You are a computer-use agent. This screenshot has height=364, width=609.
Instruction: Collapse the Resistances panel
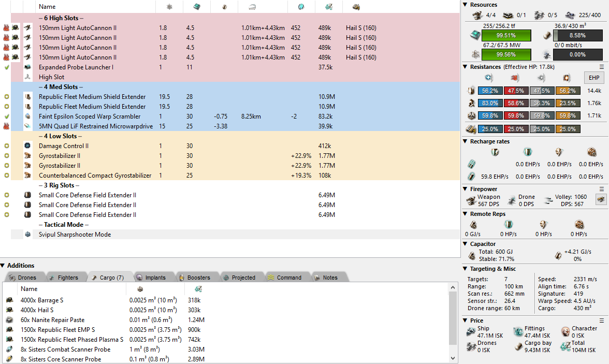point(465,67)
